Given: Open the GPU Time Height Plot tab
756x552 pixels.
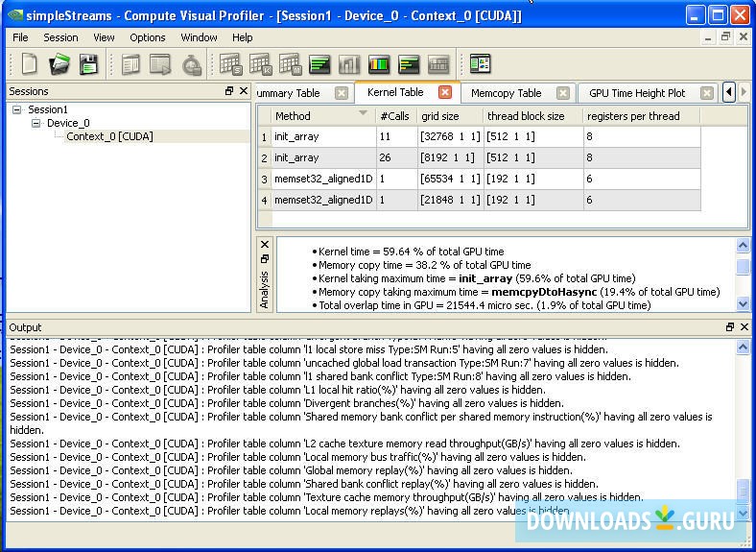Looking at the screenshot, I should [x=637, y=93].
